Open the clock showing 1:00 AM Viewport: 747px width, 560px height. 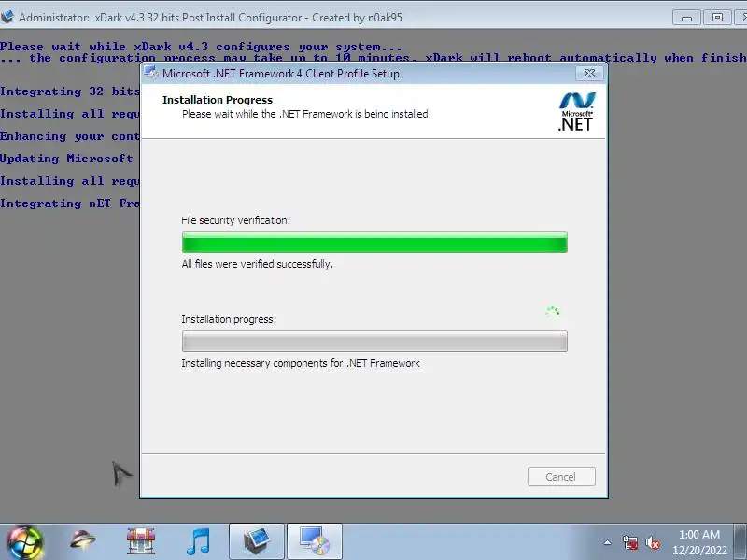pyautogui.click(x=698, y=535)
